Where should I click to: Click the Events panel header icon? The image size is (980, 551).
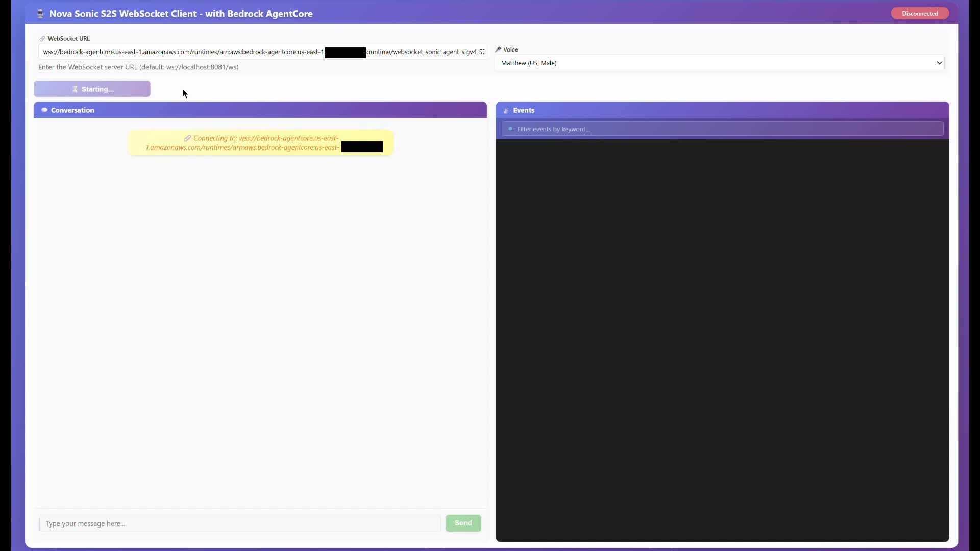pyautogui.click(x=506, y=111)
